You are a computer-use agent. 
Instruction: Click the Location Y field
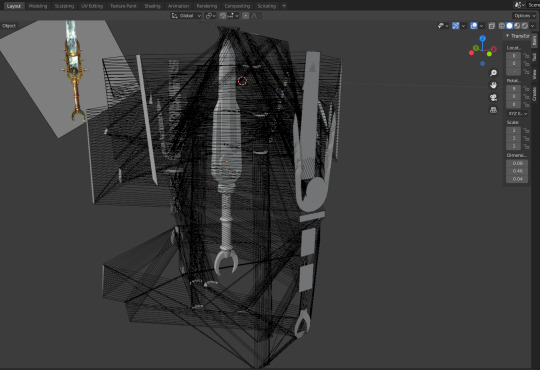(x=514, y=64)
